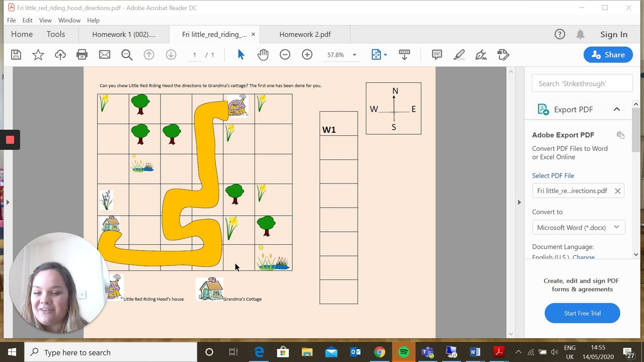The height and width of the screenshot is (362, 644).
Task: Click the Share button
Action: pos(608,55)
